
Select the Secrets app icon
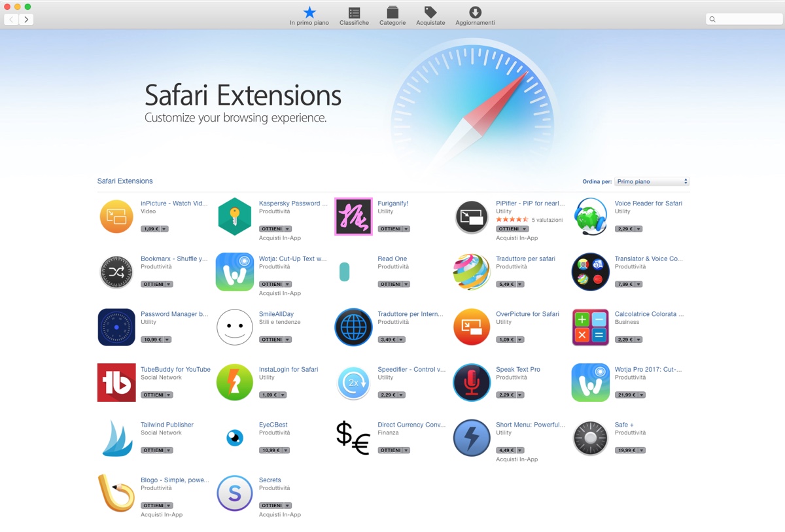tap(234, 493)
